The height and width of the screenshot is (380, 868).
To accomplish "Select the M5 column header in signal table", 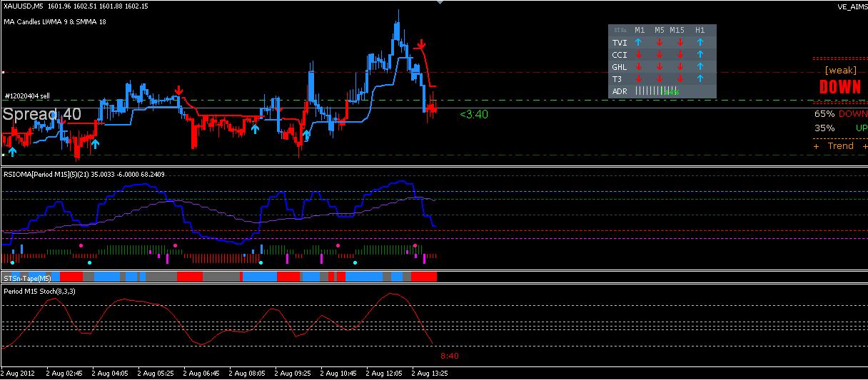I will (659, 30).
